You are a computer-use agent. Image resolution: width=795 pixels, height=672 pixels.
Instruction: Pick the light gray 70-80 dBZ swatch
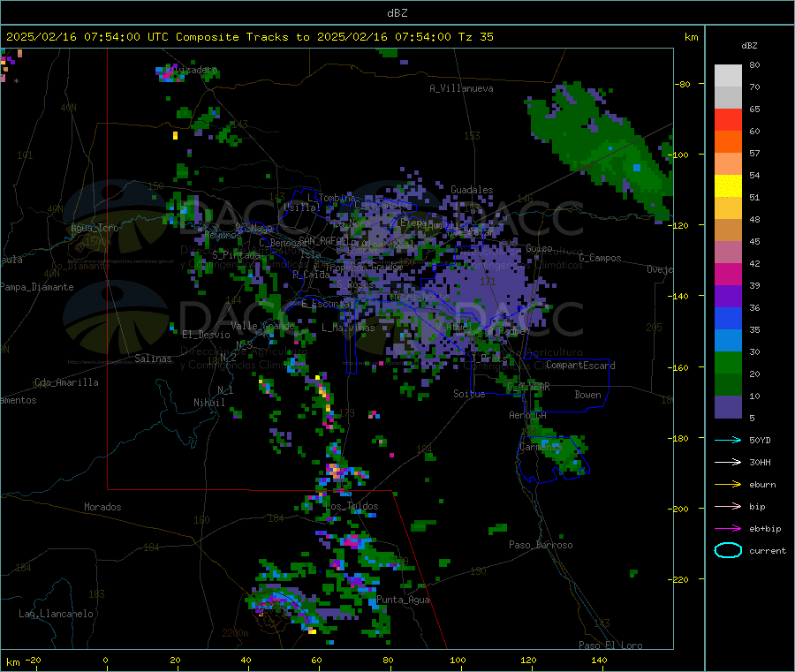[x=728, y=76]
